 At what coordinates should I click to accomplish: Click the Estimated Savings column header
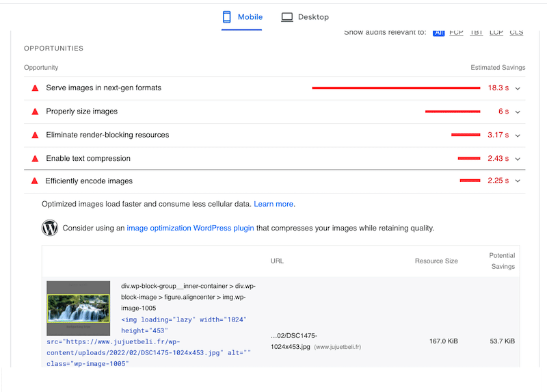coord(498,67)
